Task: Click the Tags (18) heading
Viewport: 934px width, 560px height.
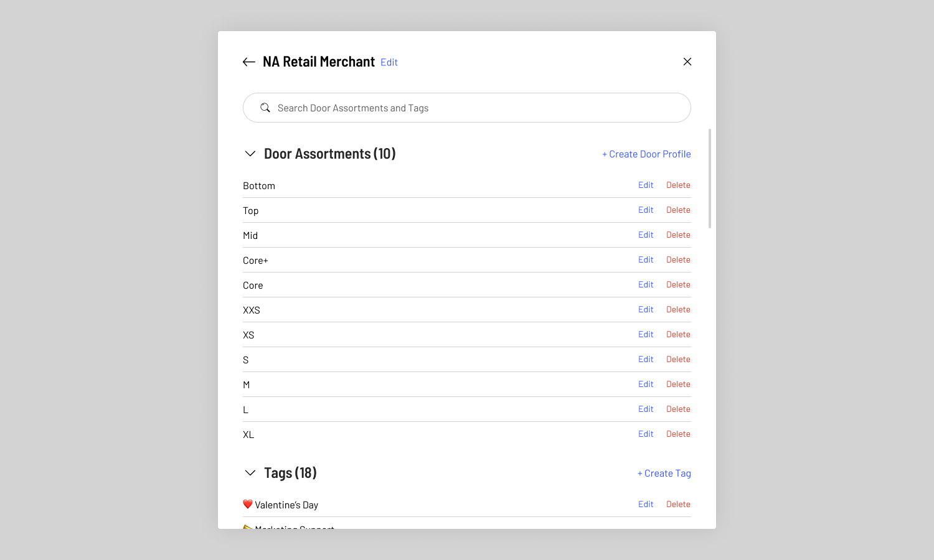Action: point(290,473)
